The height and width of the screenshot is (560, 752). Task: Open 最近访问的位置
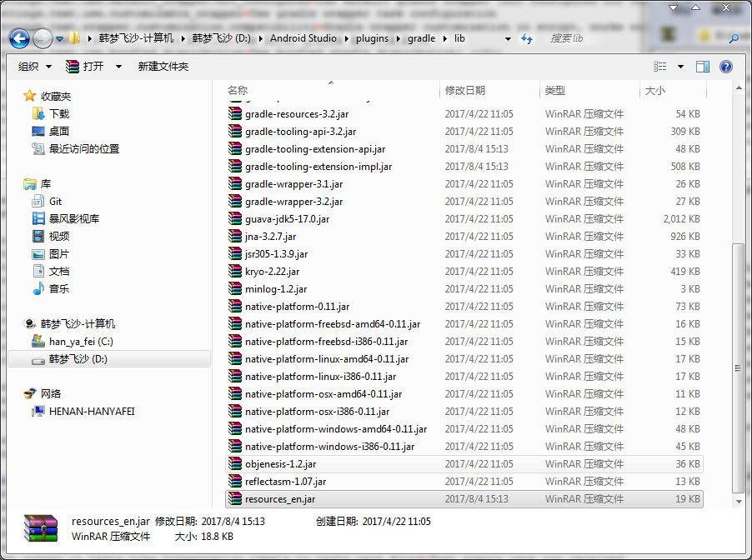pos(84,148)
